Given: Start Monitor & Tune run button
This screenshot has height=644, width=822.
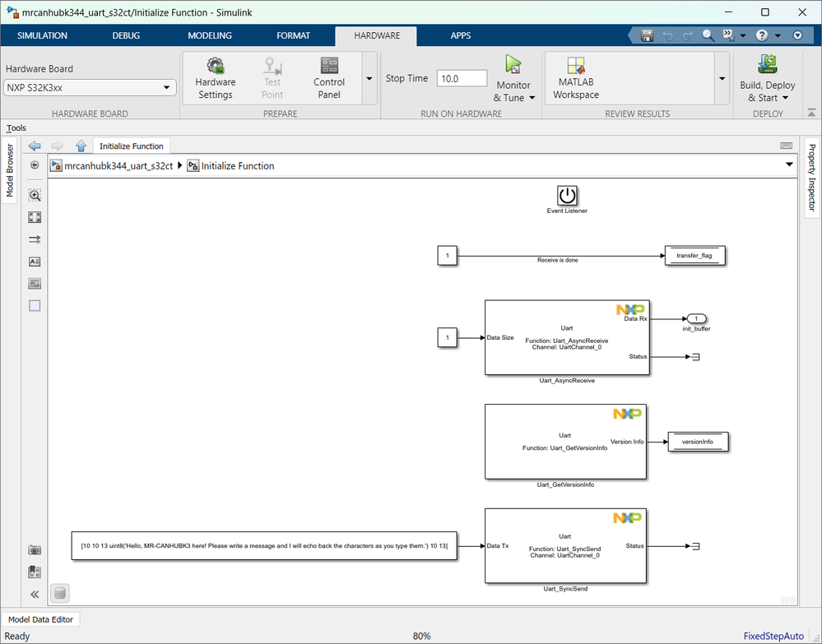Looking at the screenshot, I should (513, 64).
